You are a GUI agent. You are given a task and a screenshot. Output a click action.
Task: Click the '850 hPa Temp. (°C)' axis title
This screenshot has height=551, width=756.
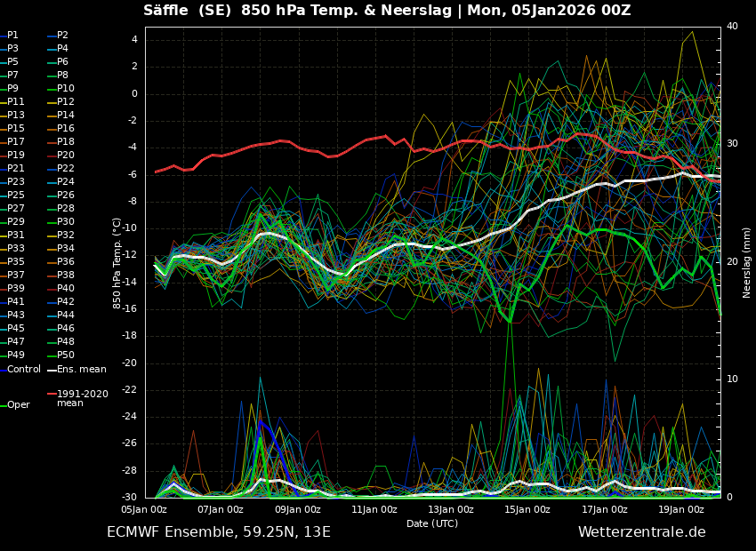point(117,263)
